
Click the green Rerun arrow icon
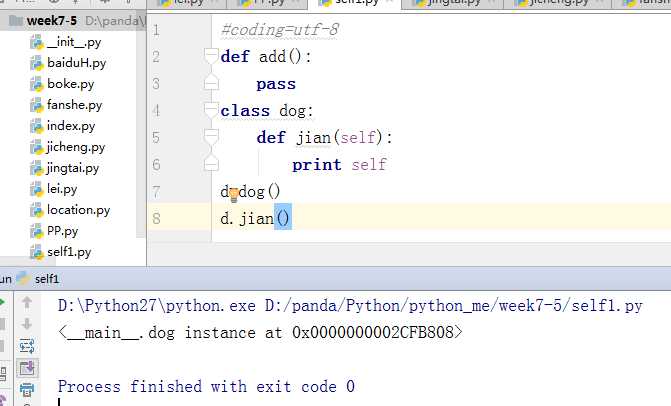[2, 303]
